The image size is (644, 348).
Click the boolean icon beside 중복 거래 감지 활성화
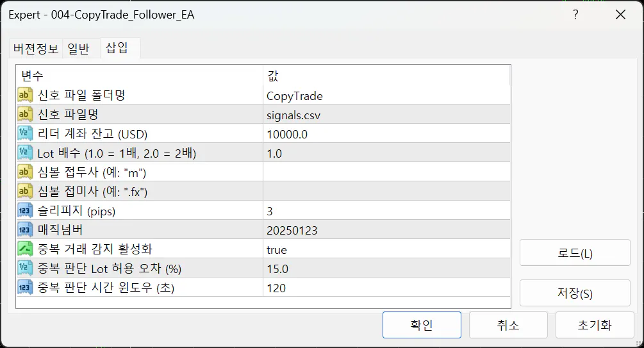pos(26,249)
